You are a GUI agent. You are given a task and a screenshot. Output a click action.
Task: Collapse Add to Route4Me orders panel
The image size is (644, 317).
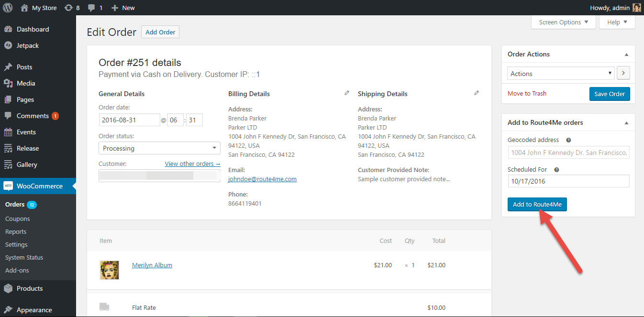(627, 123)
